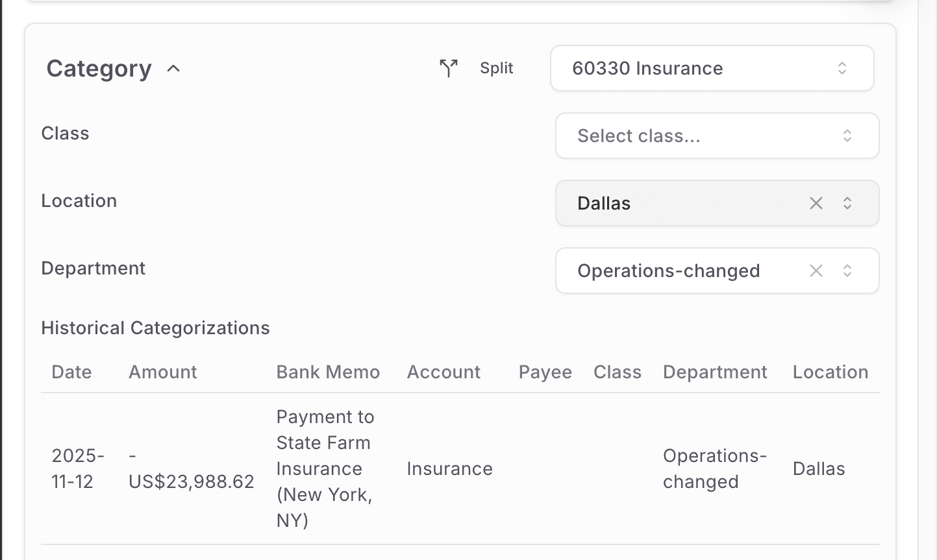The height and width of the screenshot is (560, 937).
Task: Click the chevron on the 60330 Insurance selector
Action: point(842,67)
